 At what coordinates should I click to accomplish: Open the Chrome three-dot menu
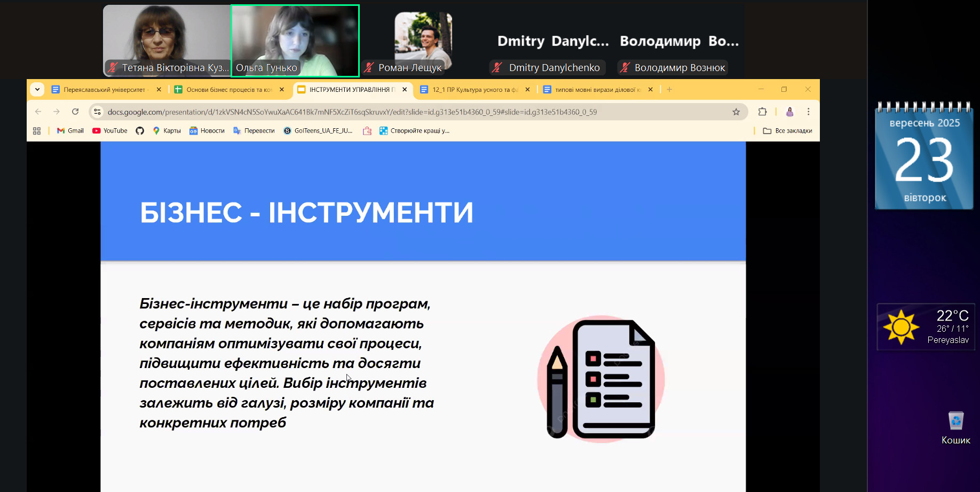(808, 112)
